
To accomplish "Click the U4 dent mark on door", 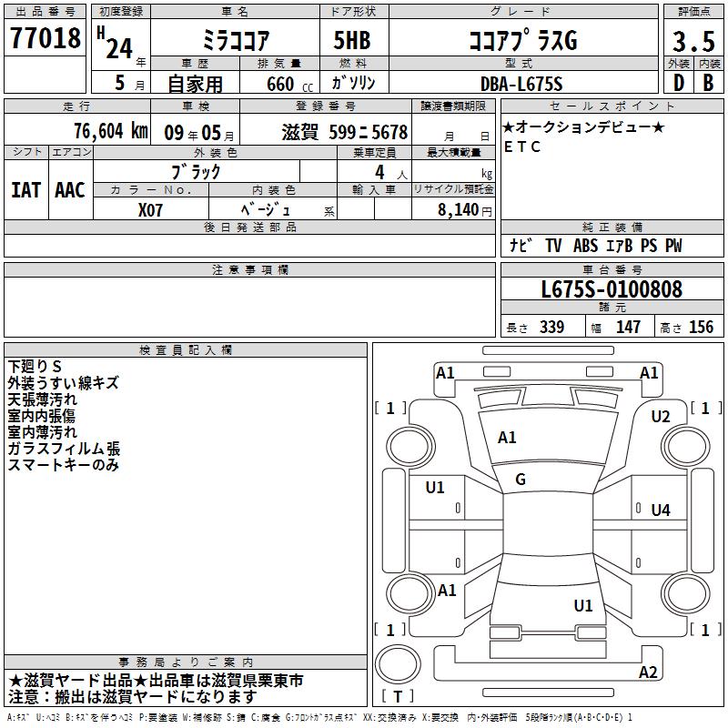I will [661, 511].
